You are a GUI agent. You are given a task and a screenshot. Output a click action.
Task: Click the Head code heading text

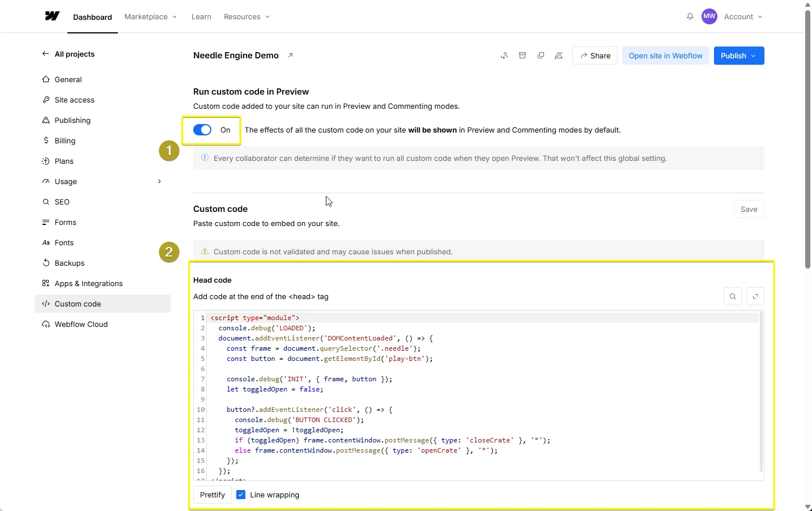[x=212, y=280]
